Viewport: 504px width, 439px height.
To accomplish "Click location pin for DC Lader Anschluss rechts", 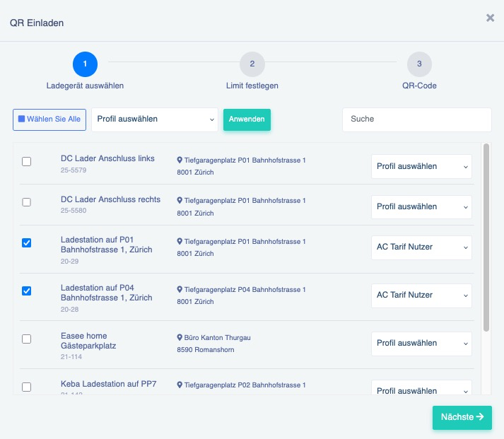I will (x=180, y=201).
